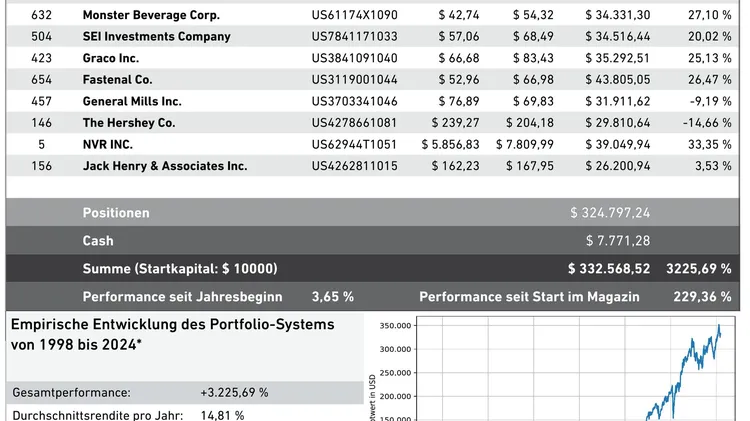Select the SEI Investments Company entry
The image size is (750, 421).
coord(156,36)
